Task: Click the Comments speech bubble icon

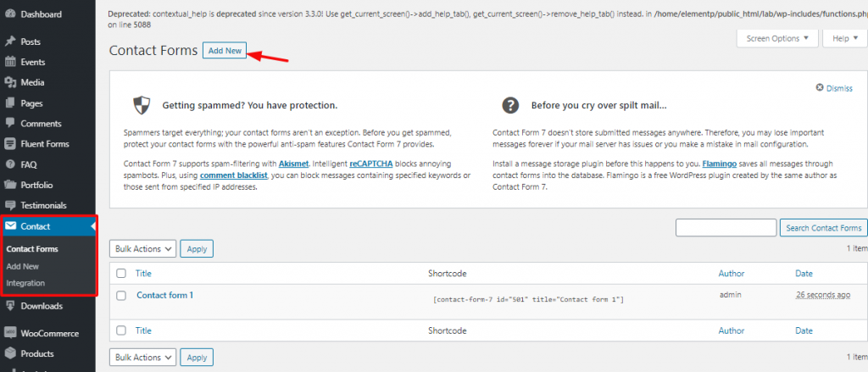Action: [9, 124]
